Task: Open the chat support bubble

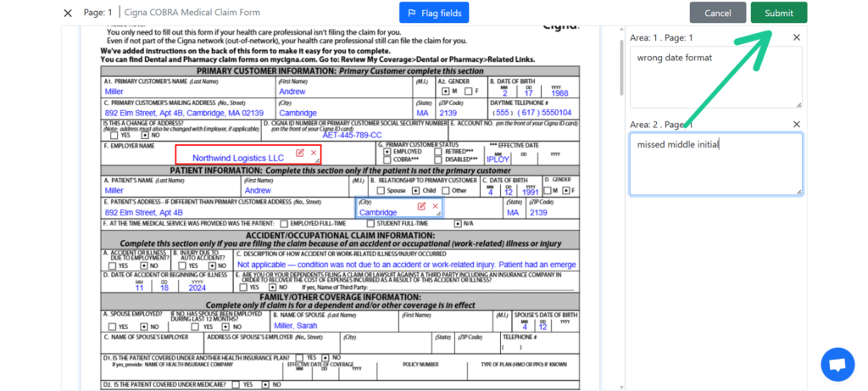Action: pyautogui.click(x=837, y=365)
